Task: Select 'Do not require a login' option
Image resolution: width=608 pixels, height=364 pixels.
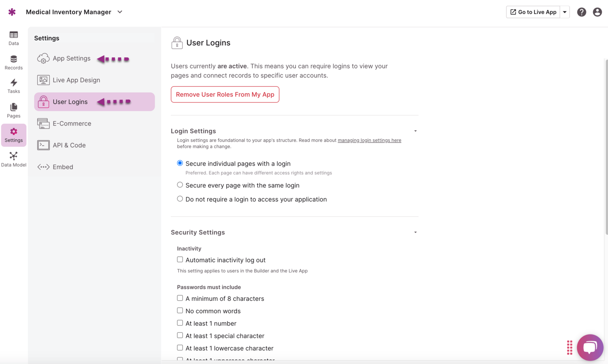Action: (180, 199)
